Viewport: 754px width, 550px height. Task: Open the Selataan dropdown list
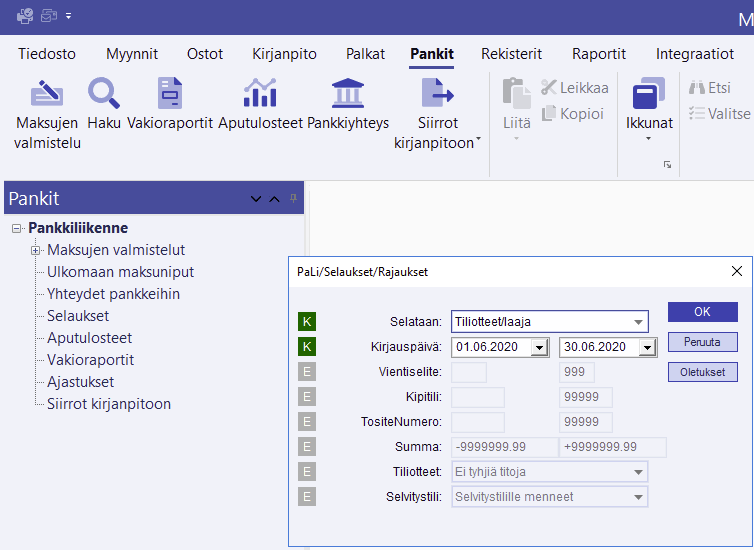click(x=637, y=321)
